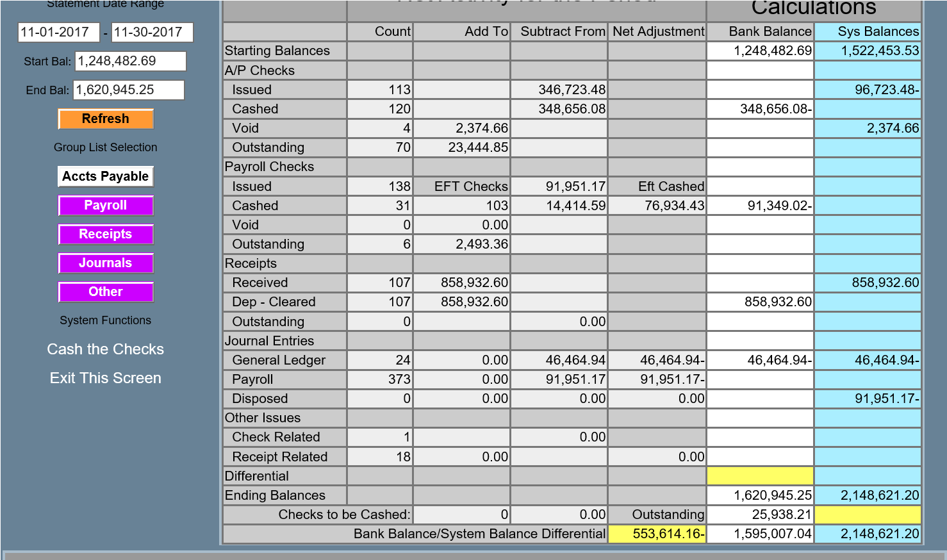
Task: Click the General Ledger Subtract From amount
Action: (559, 360)
